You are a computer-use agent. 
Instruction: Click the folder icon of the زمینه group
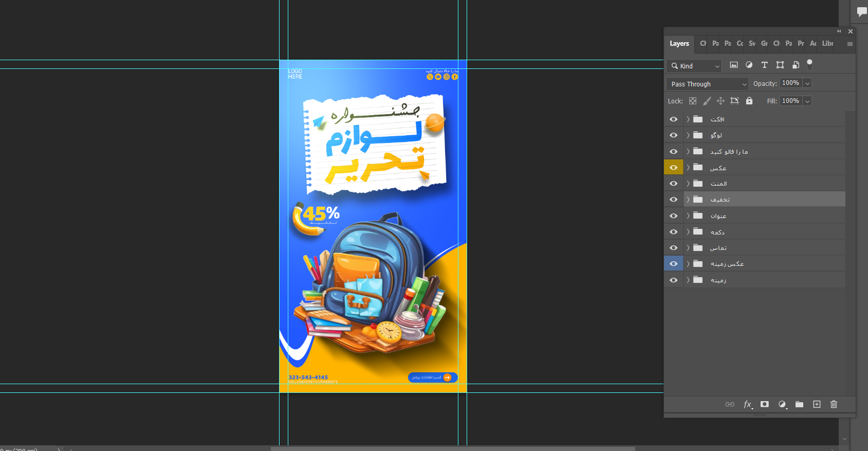(698, 280)
